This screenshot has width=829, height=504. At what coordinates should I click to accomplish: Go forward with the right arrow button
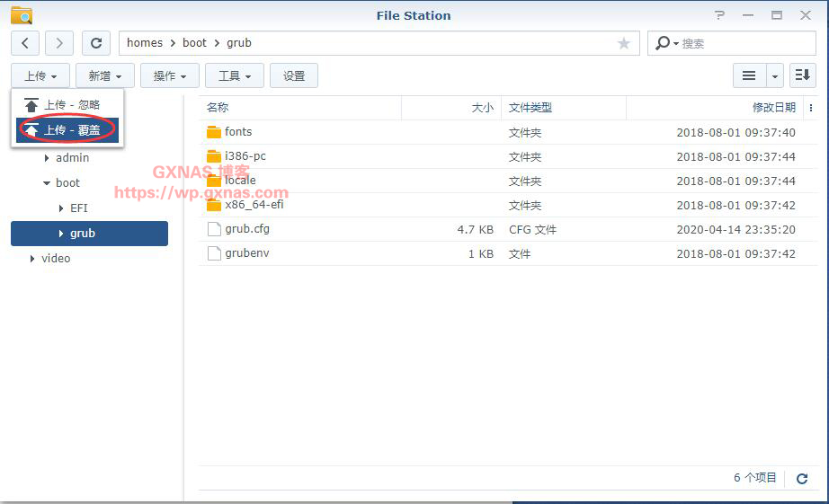pos(59,43)
